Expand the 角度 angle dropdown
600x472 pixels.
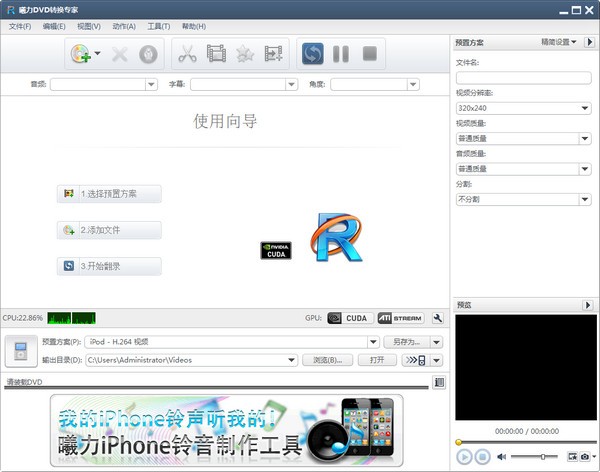(x=413, y=84)
